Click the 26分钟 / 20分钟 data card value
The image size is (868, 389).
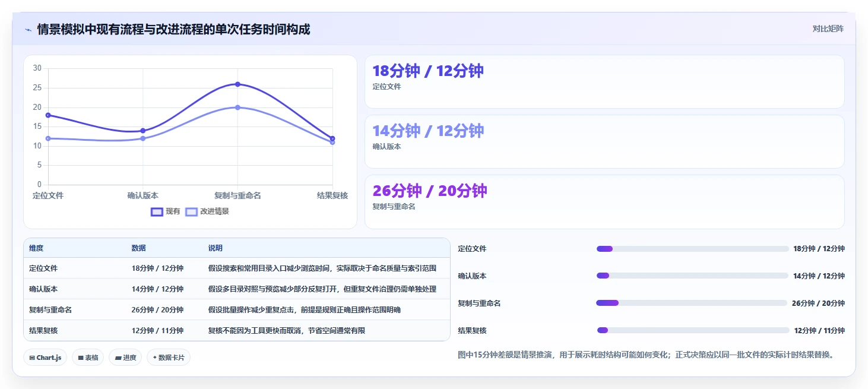tap(430, 191)
